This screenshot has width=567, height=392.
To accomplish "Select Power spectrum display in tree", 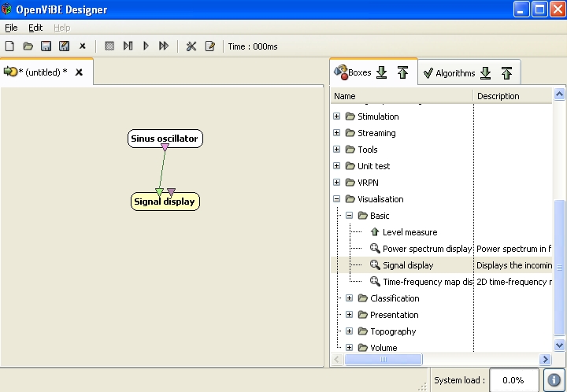I will coord(427,249).
